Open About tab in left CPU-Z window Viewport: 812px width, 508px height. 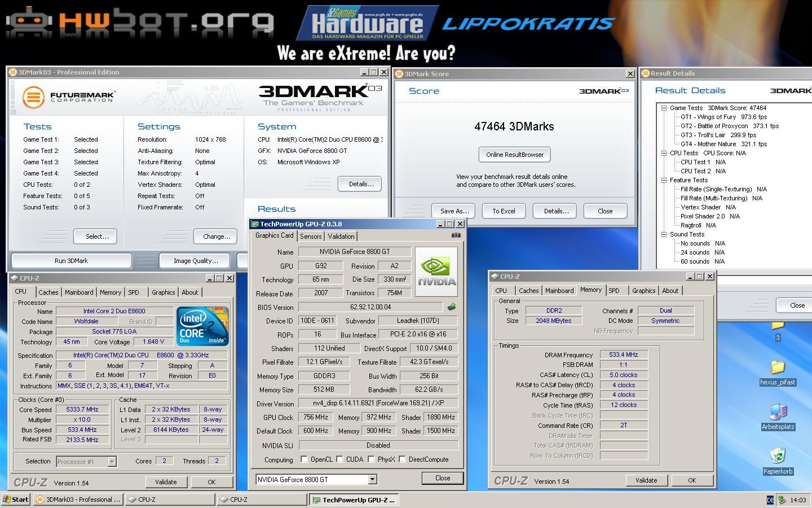(189, 292)
